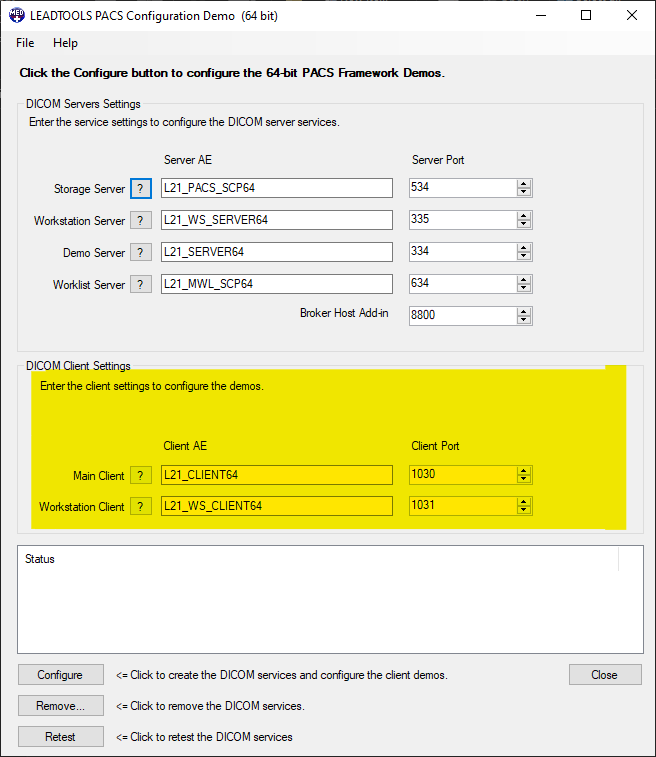656x757 pixels.
Task: Focus the Main Client AE field L21_CLIENT64
Action: (277, 475)
